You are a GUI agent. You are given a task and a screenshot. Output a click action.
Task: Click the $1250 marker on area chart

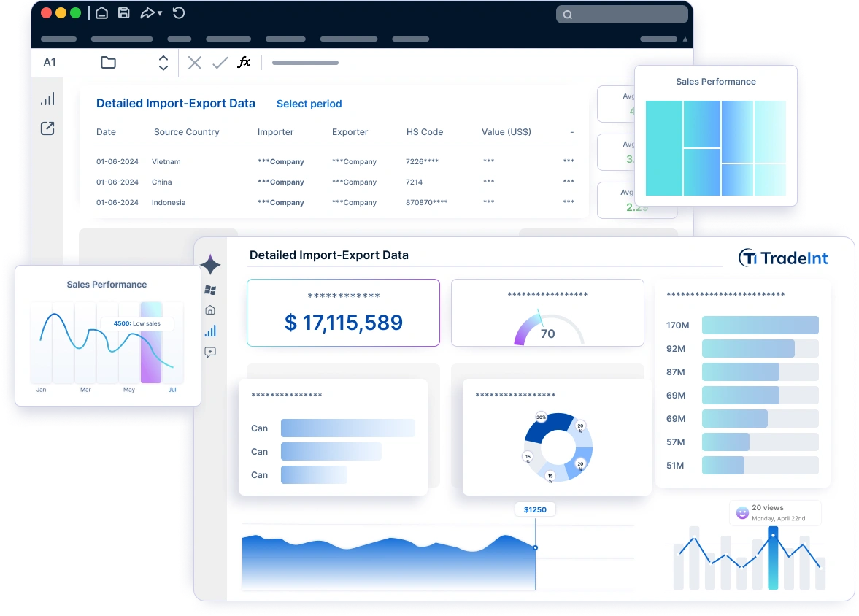point(535,509)
